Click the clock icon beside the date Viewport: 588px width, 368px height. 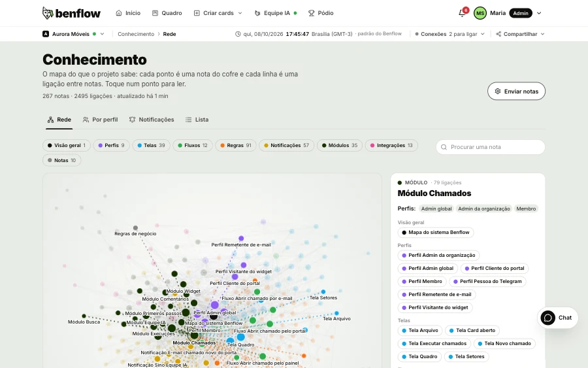coord(238,34)
